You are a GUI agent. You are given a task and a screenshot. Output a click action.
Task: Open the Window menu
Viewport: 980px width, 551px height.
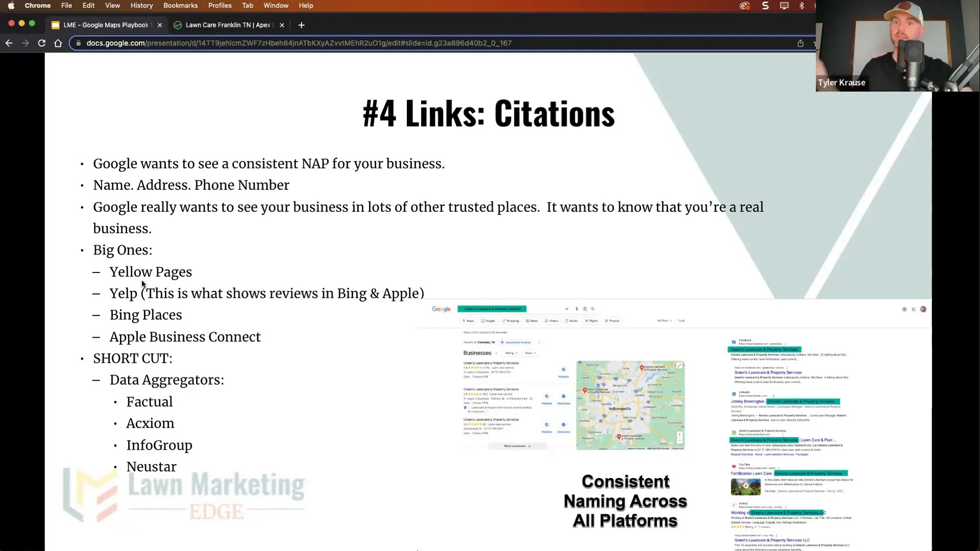pyautogui.click(x=276, y=6)
